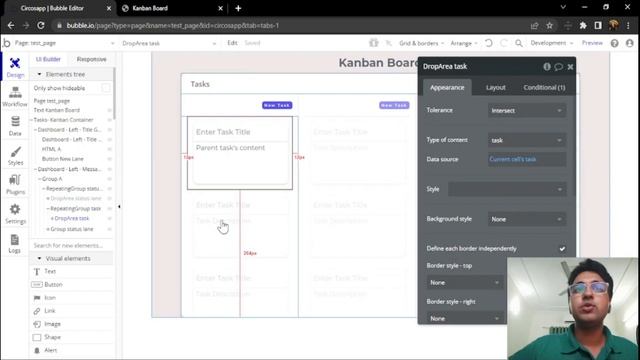
Task: Close the DropArea task property panel
Action: point(570,67)
